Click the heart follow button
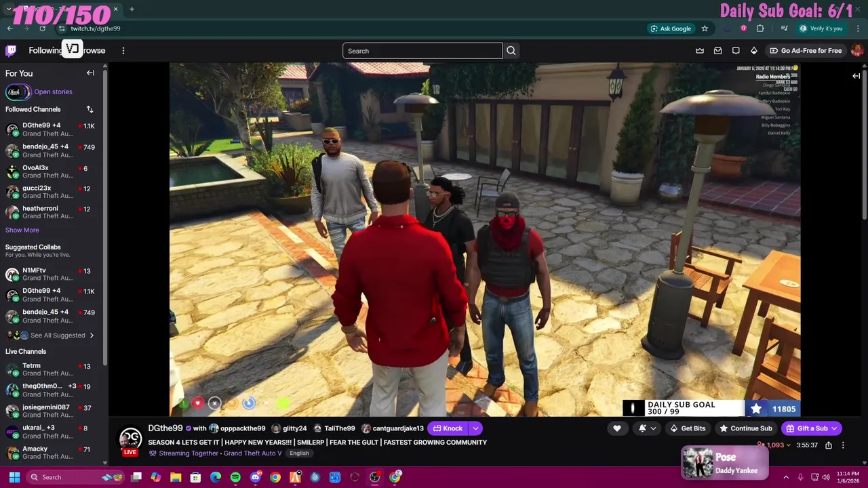 coord(617,428)
